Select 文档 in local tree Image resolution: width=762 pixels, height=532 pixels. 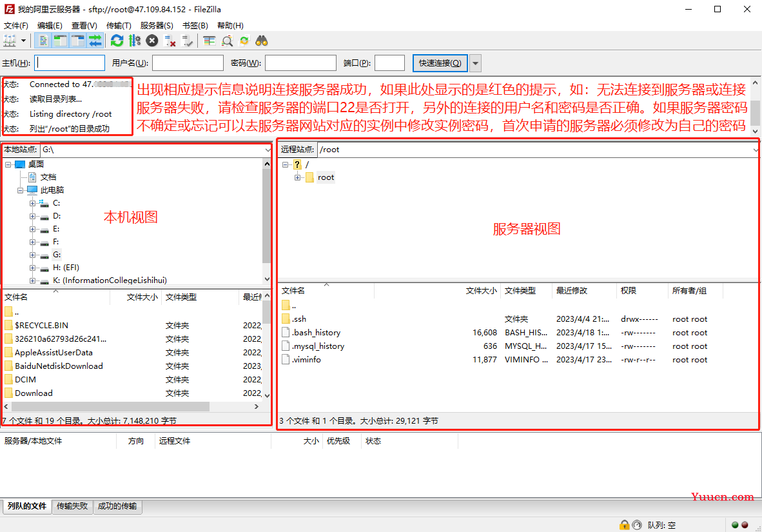[x=48, y=177]
